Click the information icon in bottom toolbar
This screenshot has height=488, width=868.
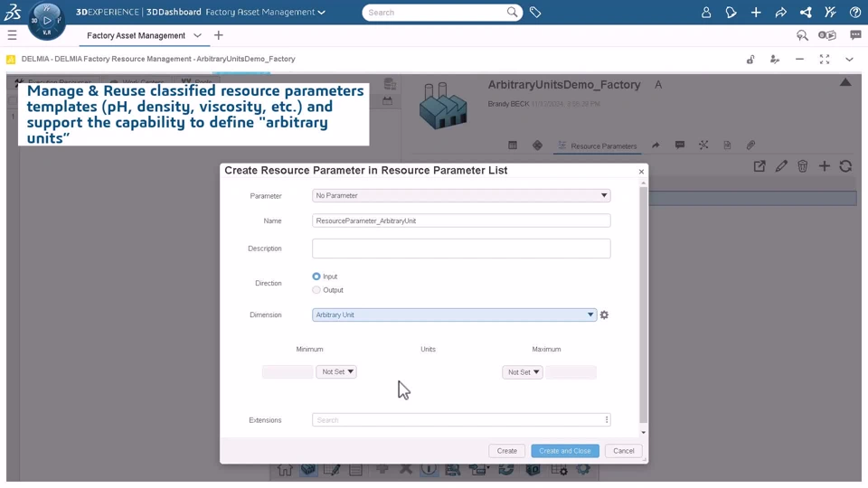(x=429, y=470)
